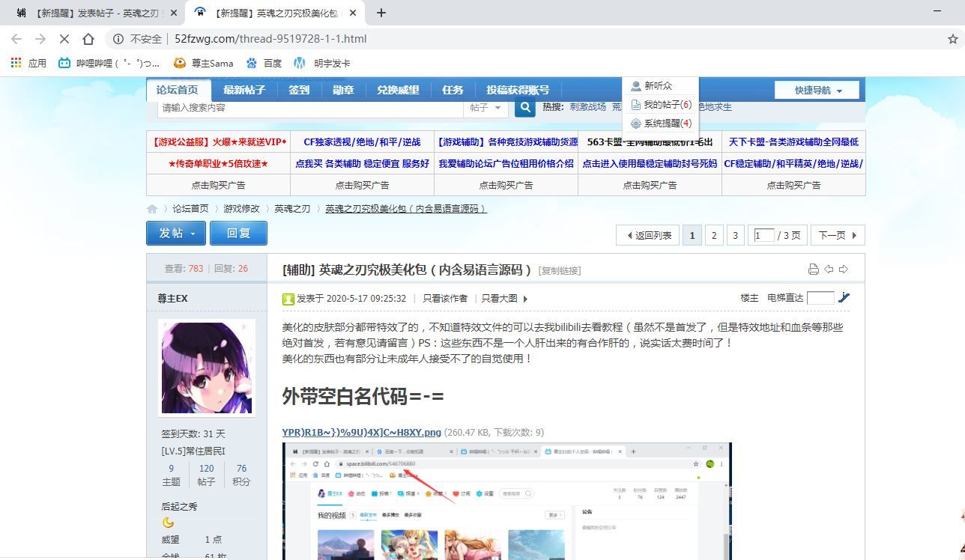Bookmark this page with the star icon

tap(953, 39)
